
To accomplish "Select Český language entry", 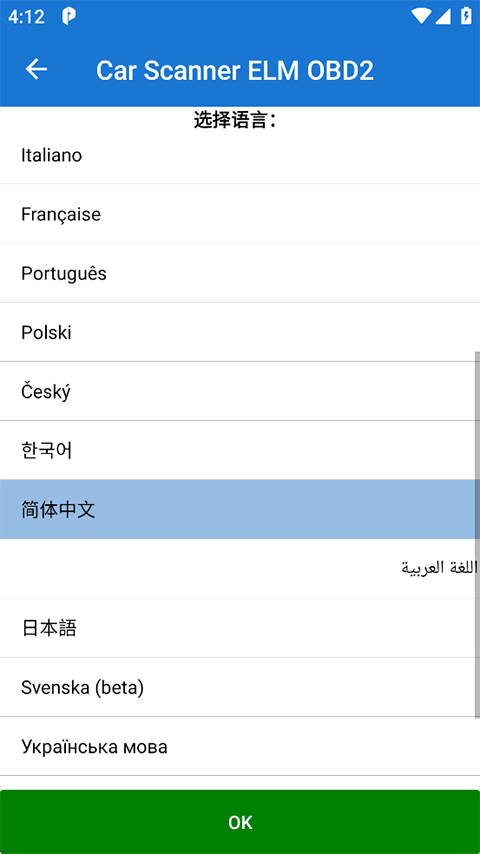I will coord(240,391).
